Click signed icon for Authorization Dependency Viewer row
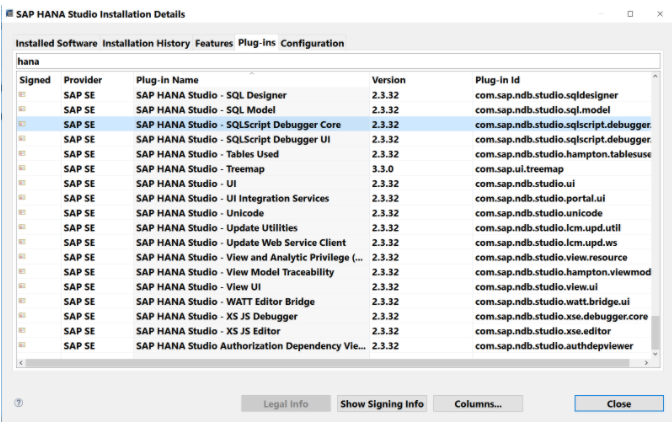This screenshot has width=672, height=426. [22, 345]
